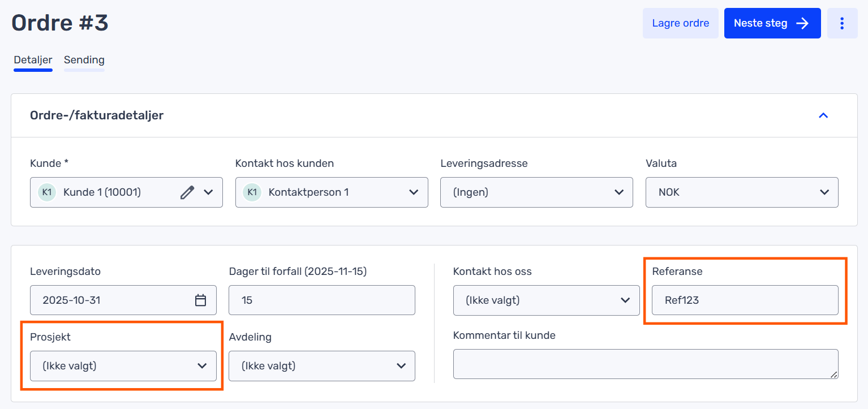Click the K1 badge beside Kontaktperson 1
This screenshot has width=868, height=409.
point(252,192)
